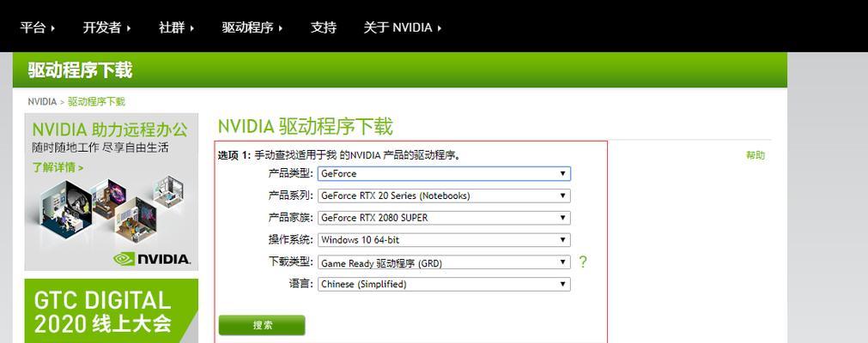Click the NVIDIA 驱动程序下载 page heading
The height and width of the screenshot is (343, 868).
tap(305, 127)
